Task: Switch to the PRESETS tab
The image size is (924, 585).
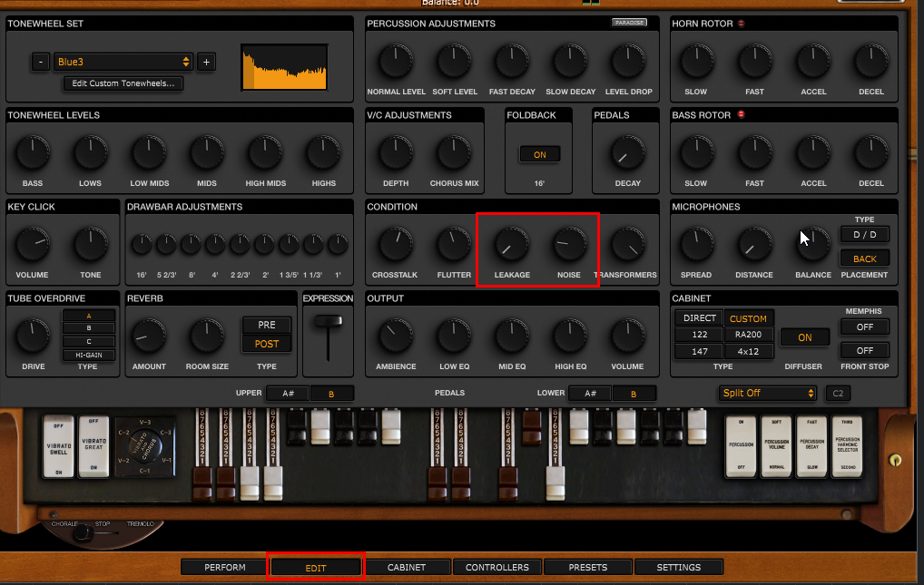Action: coord(587,568)
